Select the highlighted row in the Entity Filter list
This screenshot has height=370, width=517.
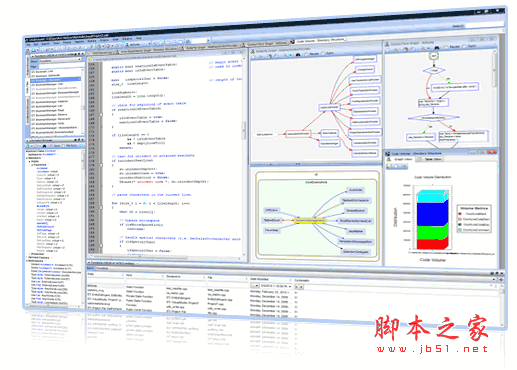tap(55, 80)
